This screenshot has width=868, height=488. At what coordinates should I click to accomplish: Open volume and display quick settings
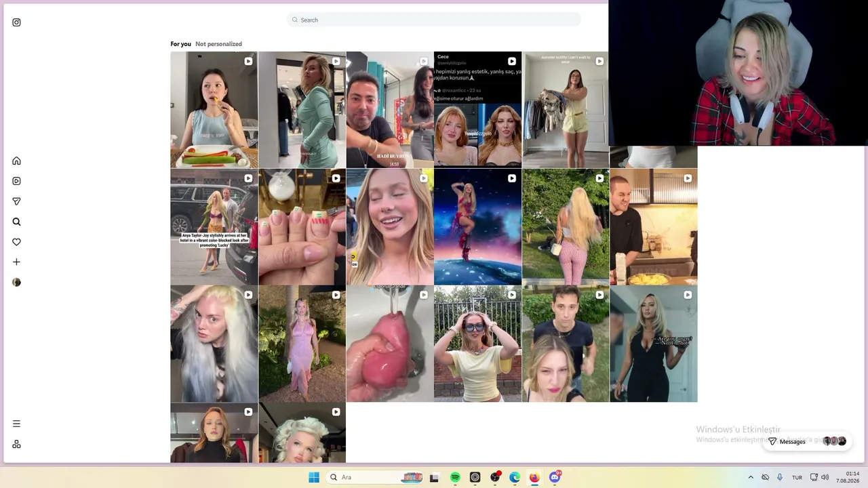point(819,477)
